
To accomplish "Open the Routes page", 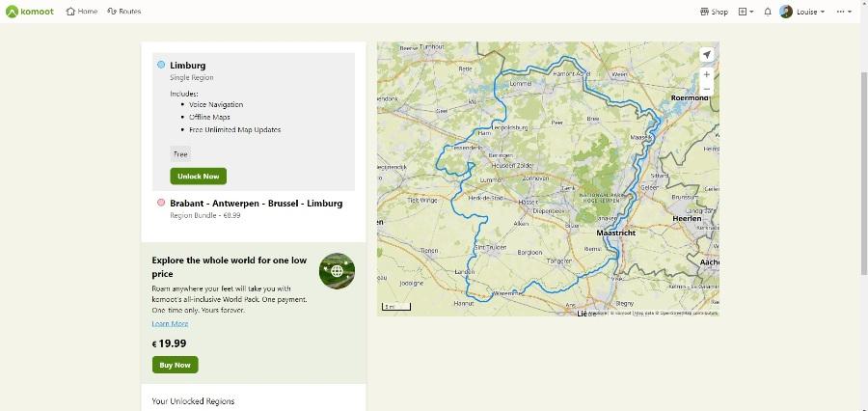I will 124,12.
